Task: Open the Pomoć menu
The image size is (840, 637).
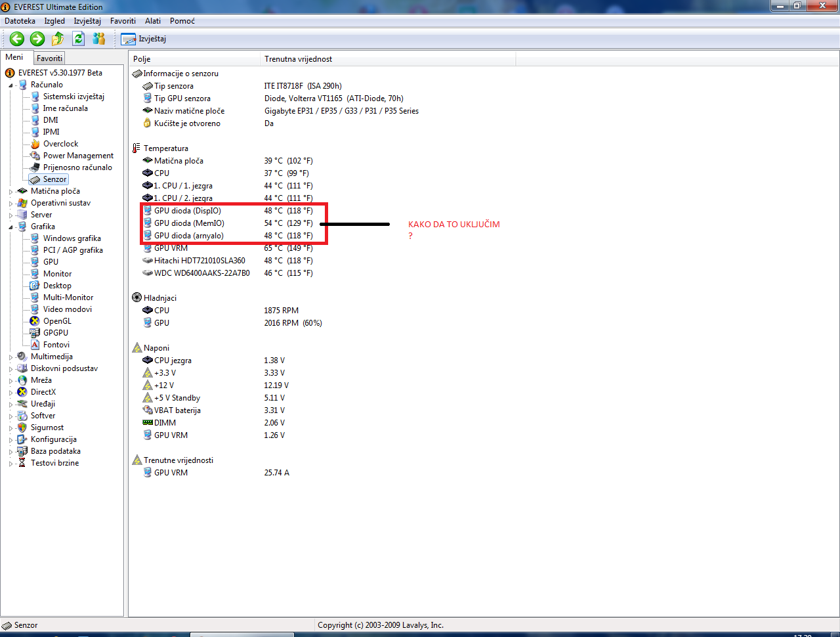Action: tap(182, 21)
